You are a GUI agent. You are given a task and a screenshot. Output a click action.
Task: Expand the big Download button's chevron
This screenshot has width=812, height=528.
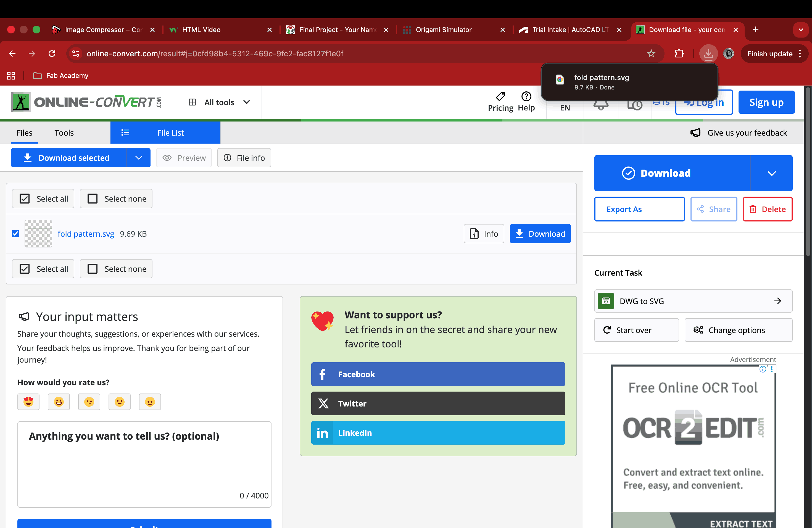(771, 173)
